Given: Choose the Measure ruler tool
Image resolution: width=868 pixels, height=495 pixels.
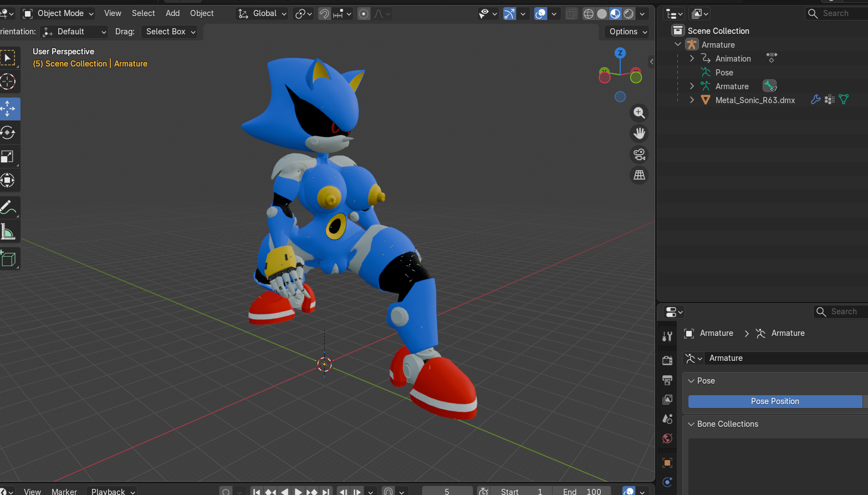Looking at the screenshot, I should (8, 232).
